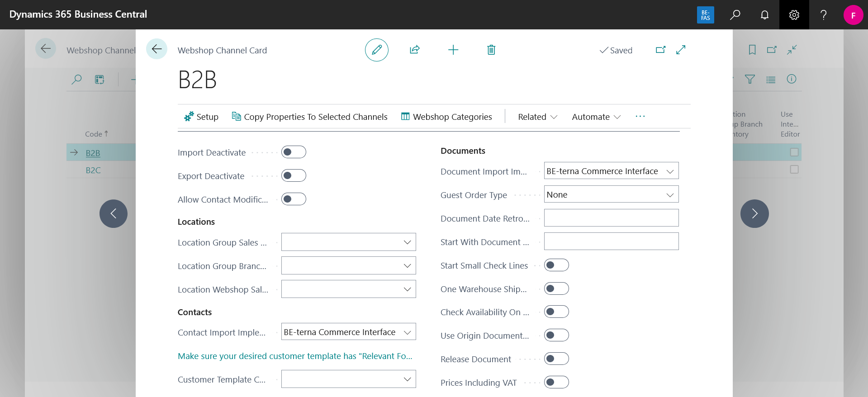Open Document Import Implementation dropdown
Viewport: 868px width, 397px height.
[x=670, y=171]
